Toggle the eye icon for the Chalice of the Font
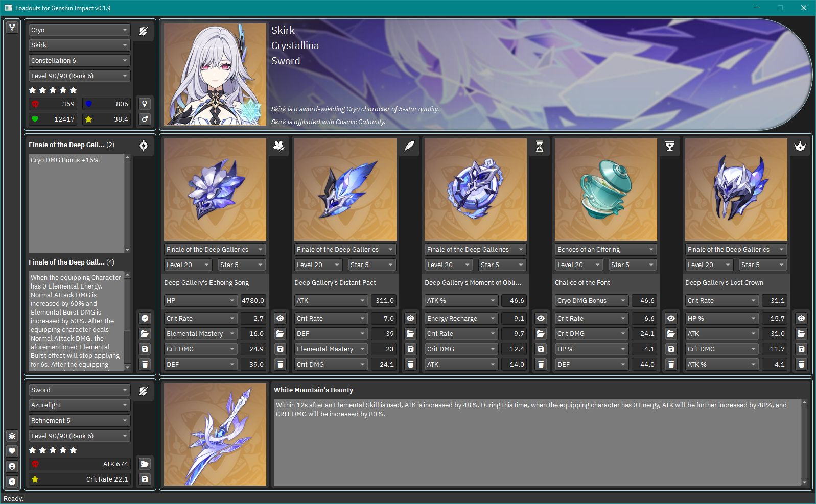 point(671,318)
